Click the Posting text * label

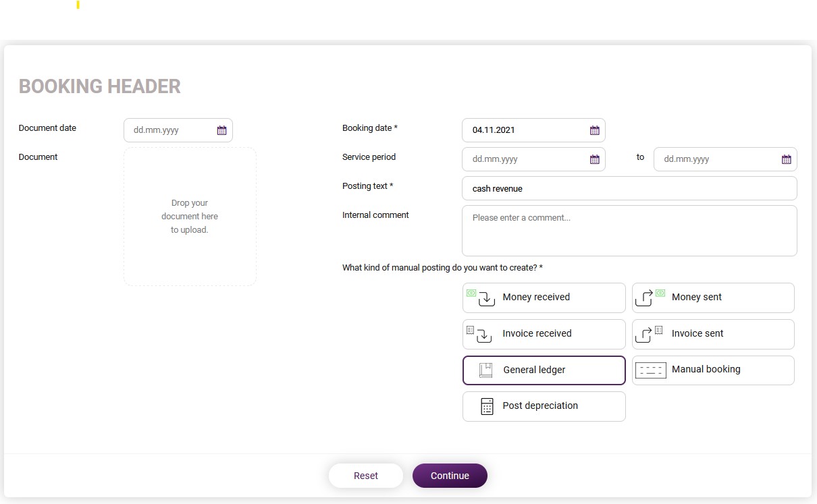coord(368,186)
